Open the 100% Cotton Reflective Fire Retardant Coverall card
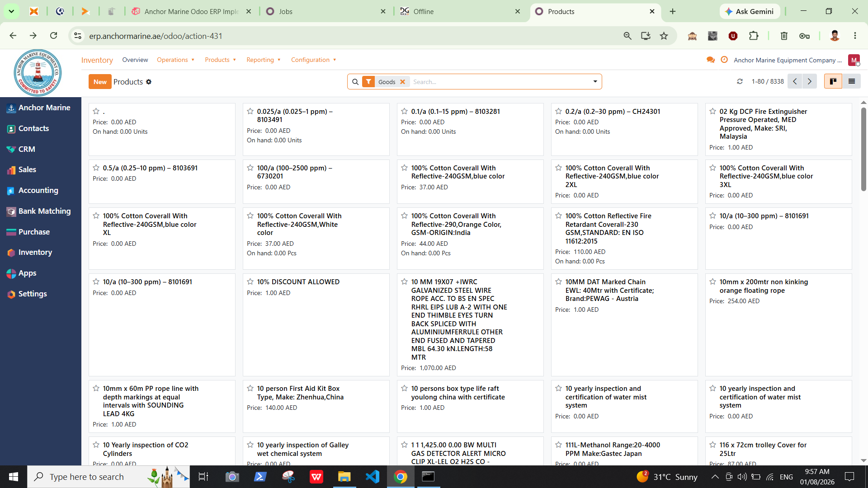868x488 pixels. coord(624,238)
